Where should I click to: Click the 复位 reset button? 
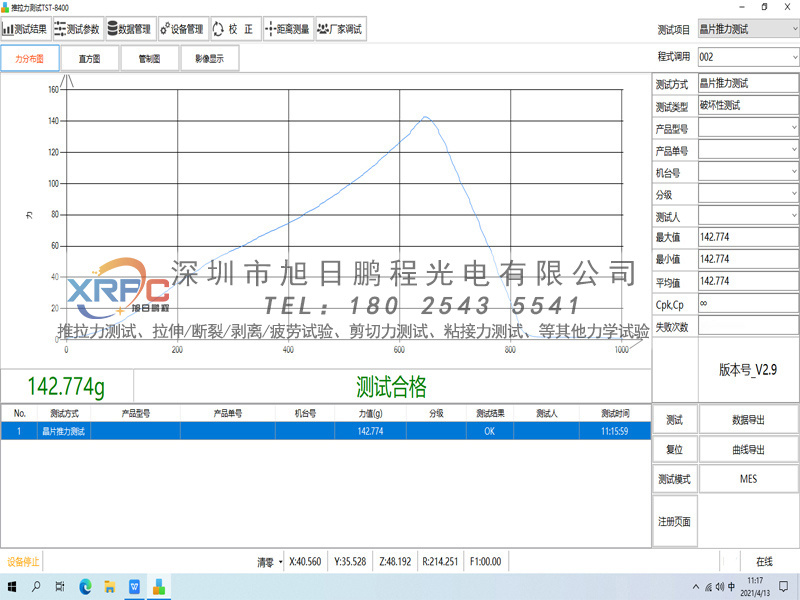pos(674,449)
